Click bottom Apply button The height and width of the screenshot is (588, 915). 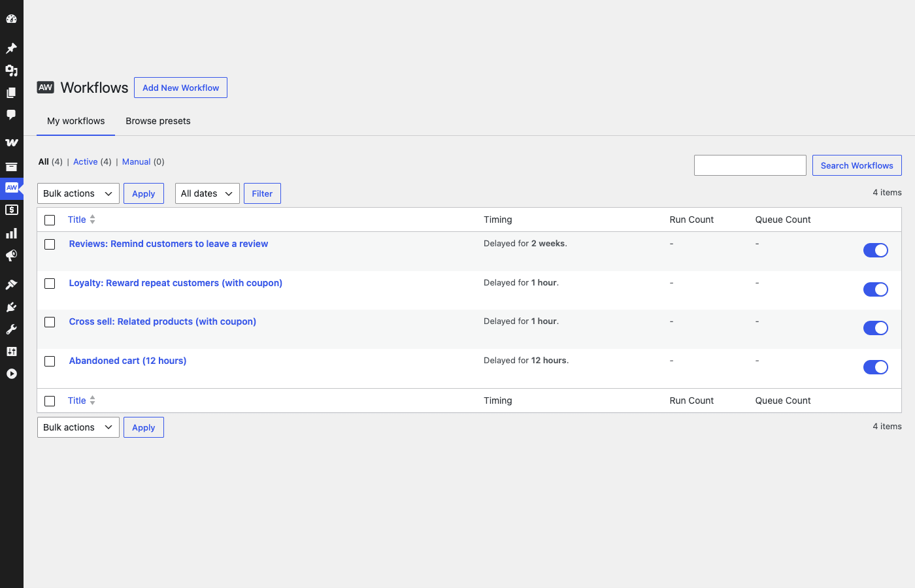point(144,427)
